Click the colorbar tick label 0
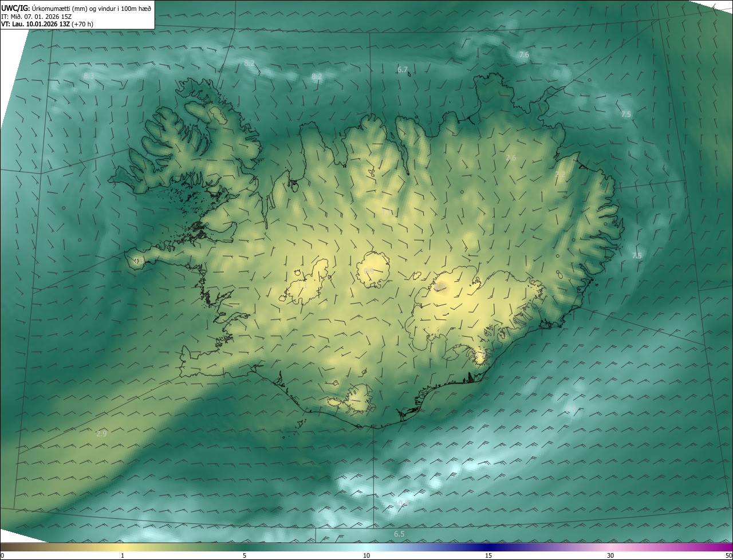Screen dimensions: 733x560 tap(2, 556)
